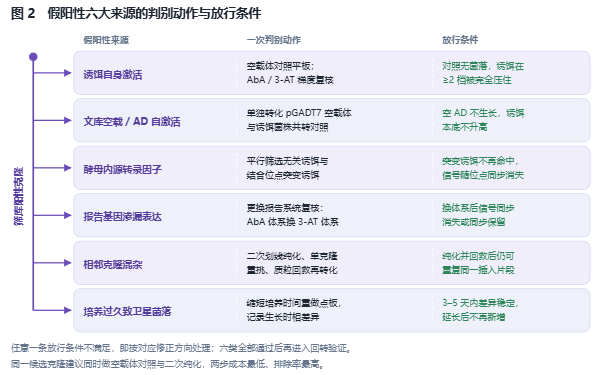Click the vertical 筛库阳性克隆 label
Viewport: 605px width, 375px height.
(x=19, y=196)
